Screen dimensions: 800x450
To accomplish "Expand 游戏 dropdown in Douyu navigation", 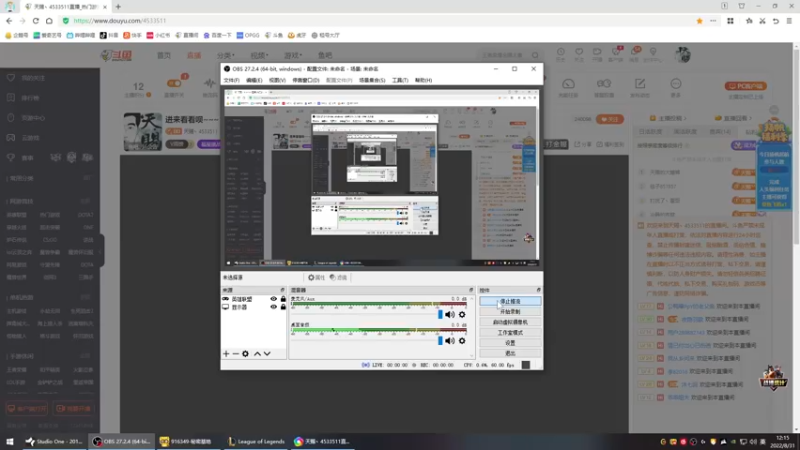I will (293, 55).
